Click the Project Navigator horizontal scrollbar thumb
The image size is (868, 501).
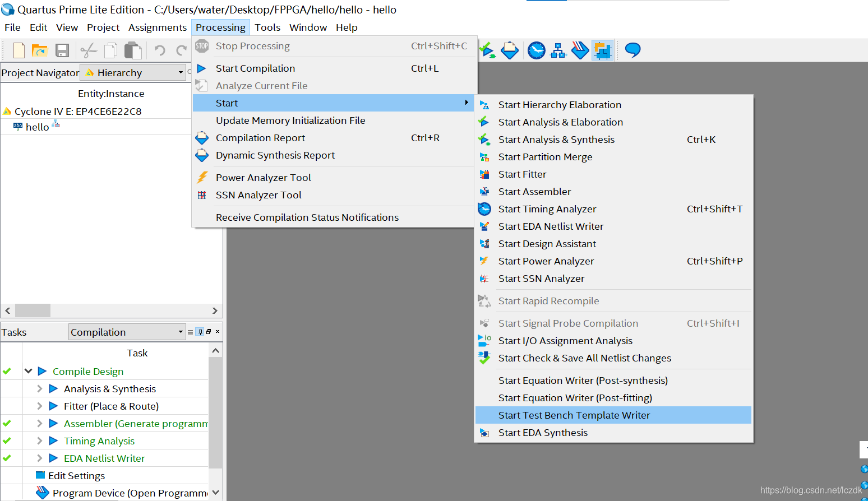[33, 310]
